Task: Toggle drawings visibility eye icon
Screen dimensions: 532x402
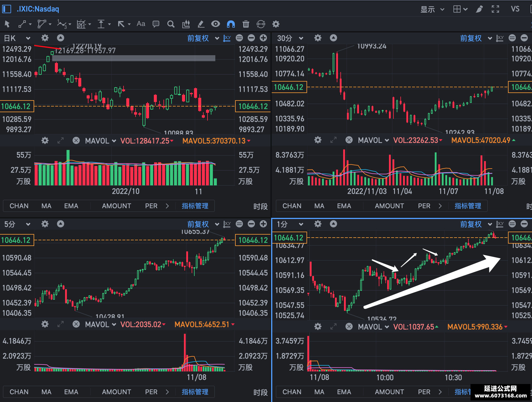Action: pos(216,24)
